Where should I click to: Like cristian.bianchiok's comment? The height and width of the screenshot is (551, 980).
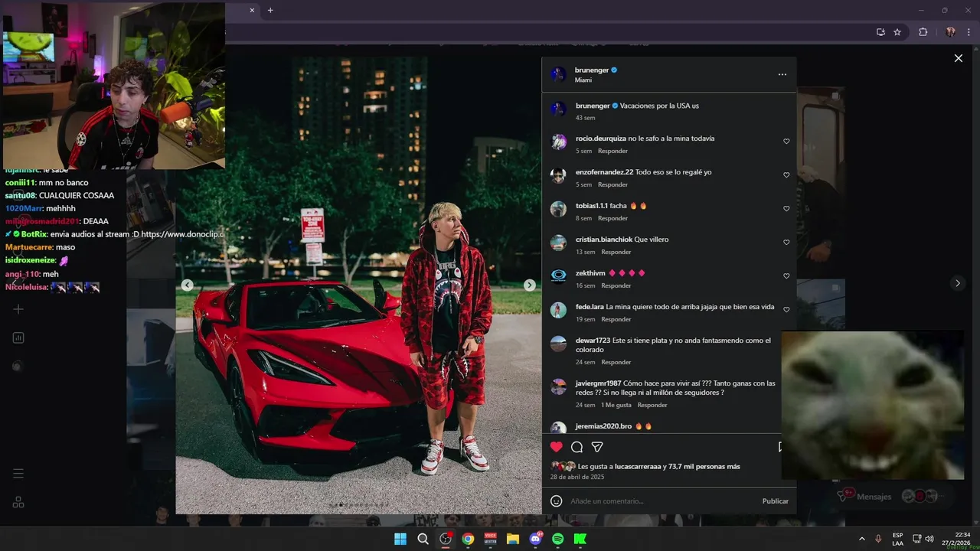coord(786,243)
